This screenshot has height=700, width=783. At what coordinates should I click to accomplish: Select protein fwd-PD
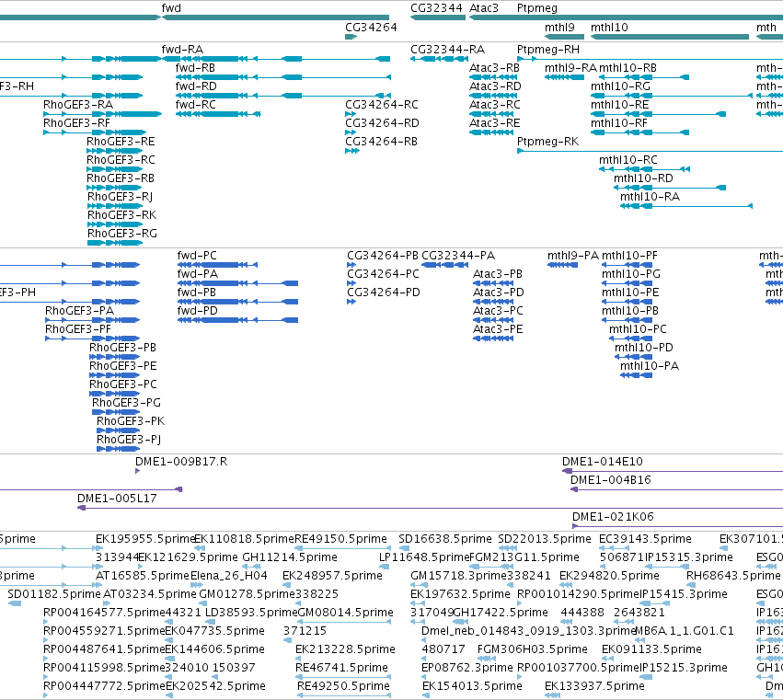tap(197, 311)
